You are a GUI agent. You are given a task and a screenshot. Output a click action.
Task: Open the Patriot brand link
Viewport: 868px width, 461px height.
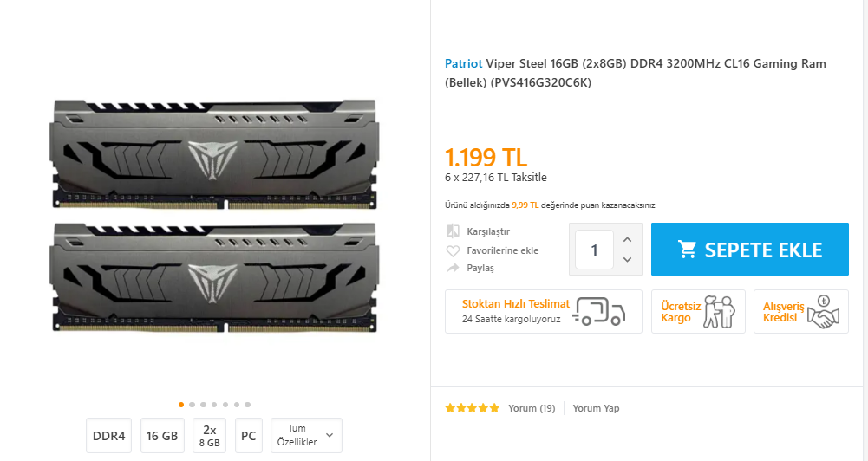[463, 63]
